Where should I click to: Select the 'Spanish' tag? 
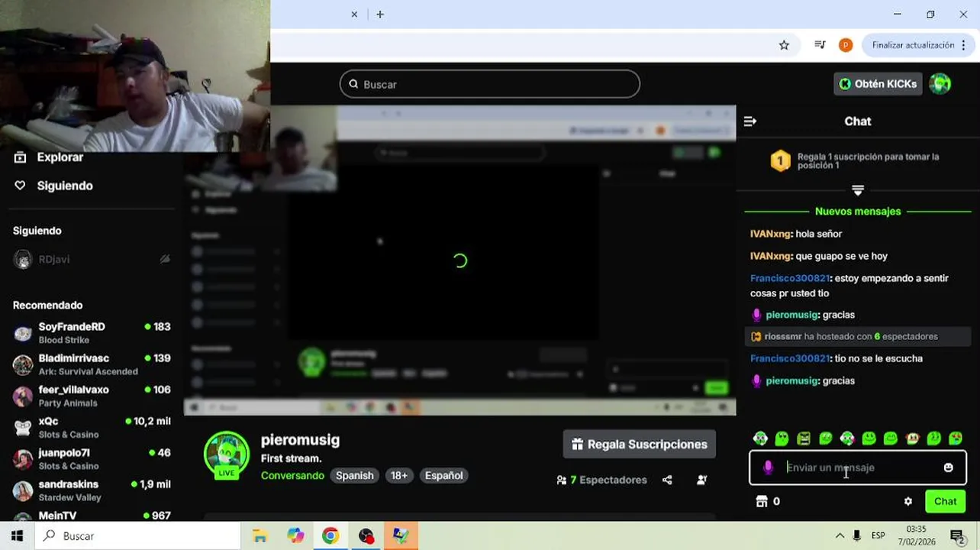pos(355,475)
